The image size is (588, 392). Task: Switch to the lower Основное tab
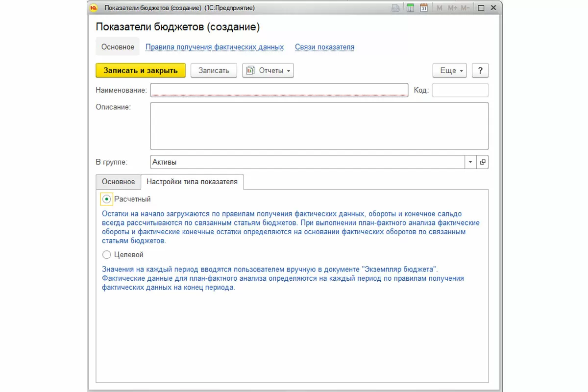coord(118,181)
